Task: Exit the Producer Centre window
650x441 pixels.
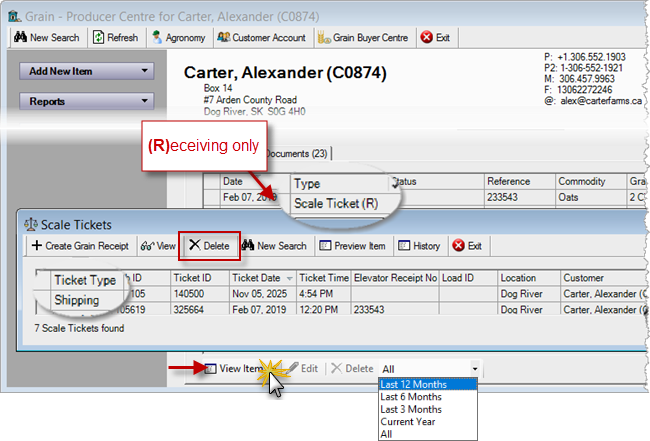Action: coord(435,38)
